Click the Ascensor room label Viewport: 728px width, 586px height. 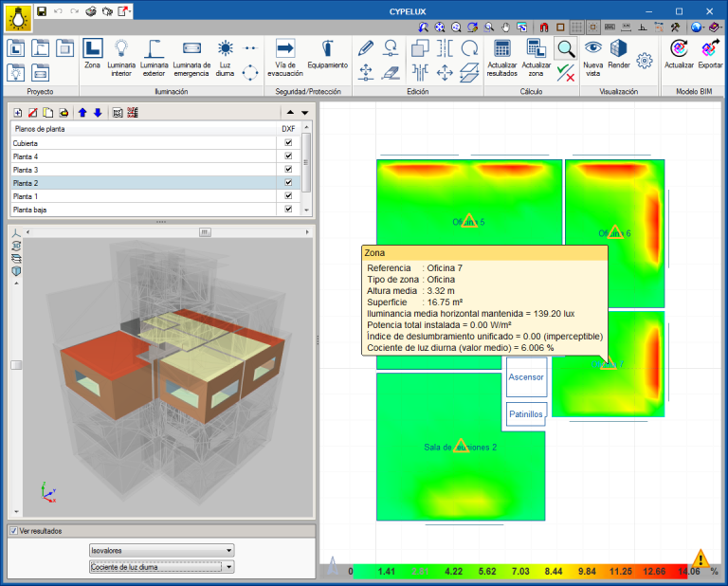point(526,376)
